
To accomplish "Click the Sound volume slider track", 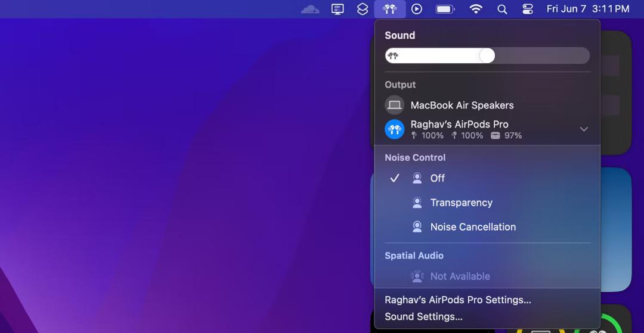I will [x=487, y=55].
